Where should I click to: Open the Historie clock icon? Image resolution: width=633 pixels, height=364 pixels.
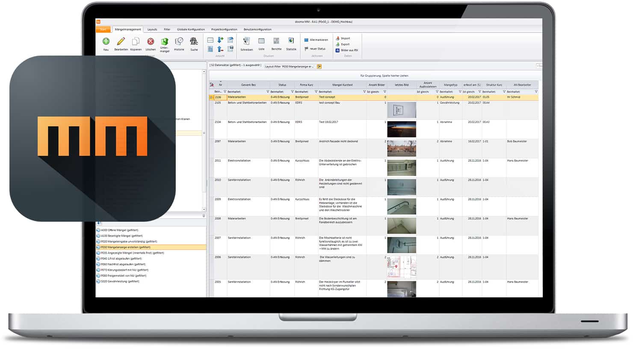coord(179,41)
